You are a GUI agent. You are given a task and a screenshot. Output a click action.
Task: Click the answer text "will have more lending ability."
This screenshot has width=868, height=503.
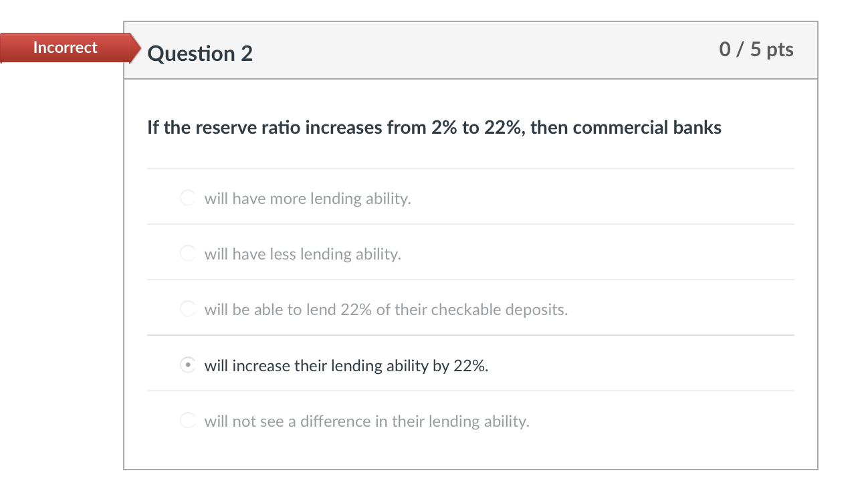click(308, 199)
